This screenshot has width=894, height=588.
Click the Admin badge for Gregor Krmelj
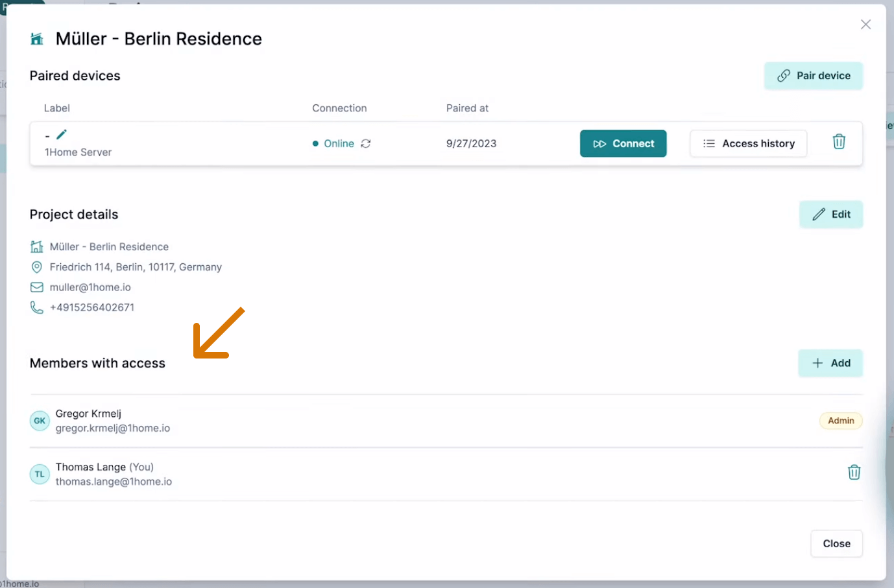click(x=840, y=421)
